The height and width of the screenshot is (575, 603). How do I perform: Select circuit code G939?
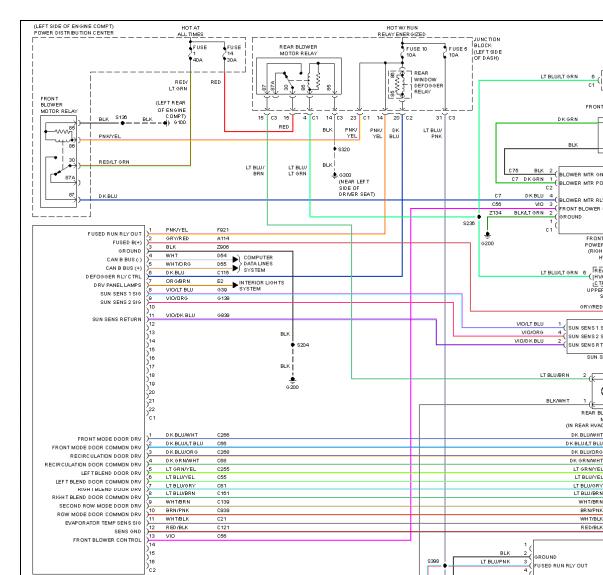pos(223,315)
